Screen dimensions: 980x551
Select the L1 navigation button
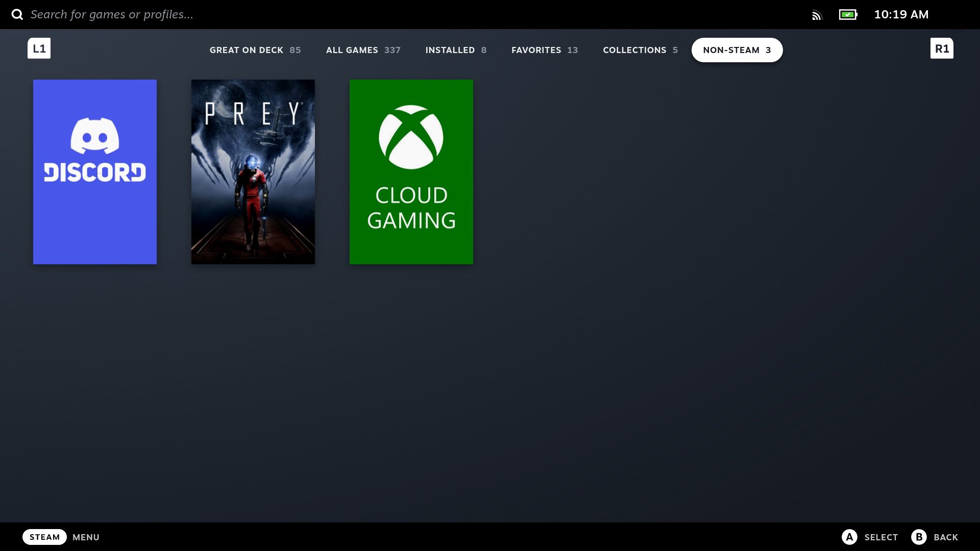pyautogui.click(x=38, y=48)
